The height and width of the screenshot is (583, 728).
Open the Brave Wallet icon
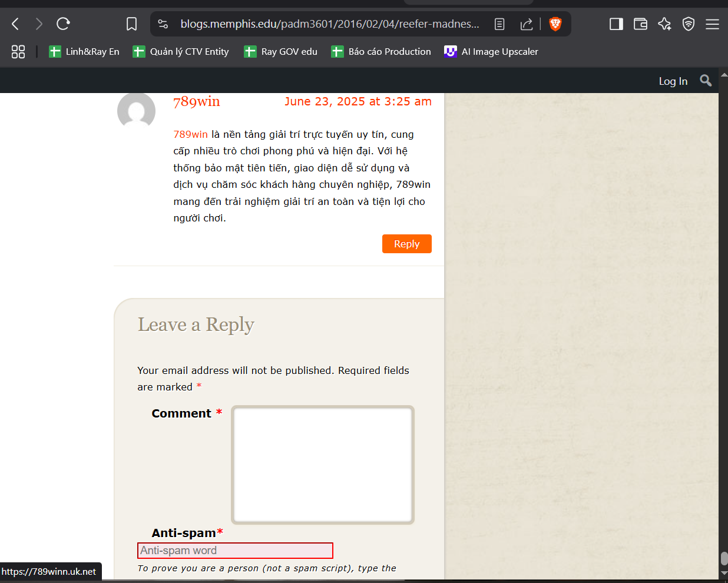point(640,24)
